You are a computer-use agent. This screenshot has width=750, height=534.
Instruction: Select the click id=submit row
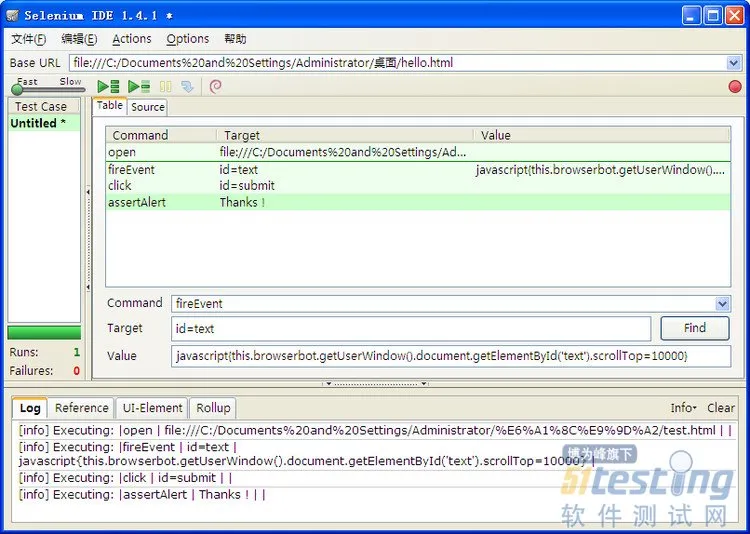pyautogui.click(x=418, y=186)
